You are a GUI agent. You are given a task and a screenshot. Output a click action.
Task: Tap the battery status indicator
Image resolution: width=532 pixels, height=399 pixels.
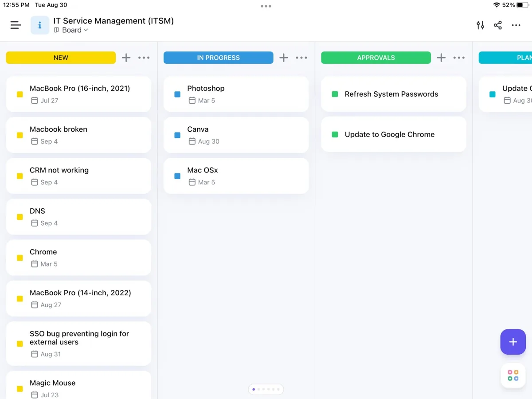coord(522,5)
